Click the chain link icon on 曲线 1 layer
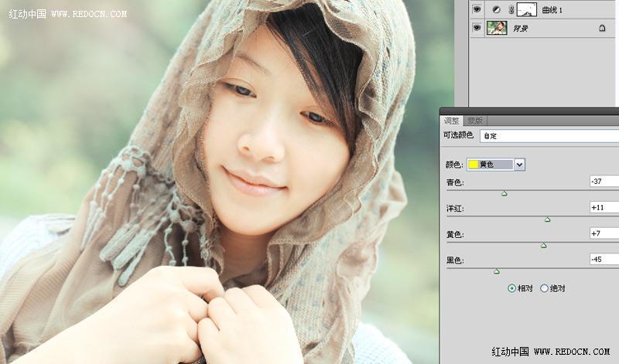 point(511,10)
